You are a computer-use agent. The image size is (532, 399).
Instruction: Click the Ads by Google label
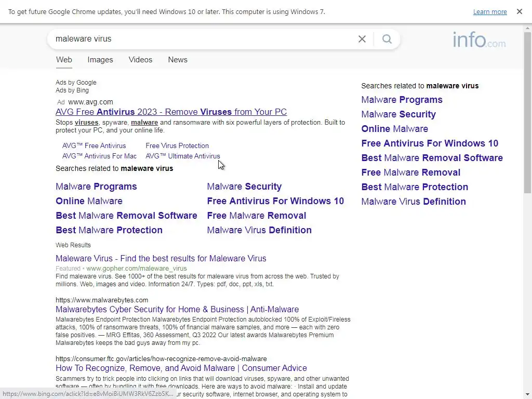pyautogui.click(x=76, y=83)
